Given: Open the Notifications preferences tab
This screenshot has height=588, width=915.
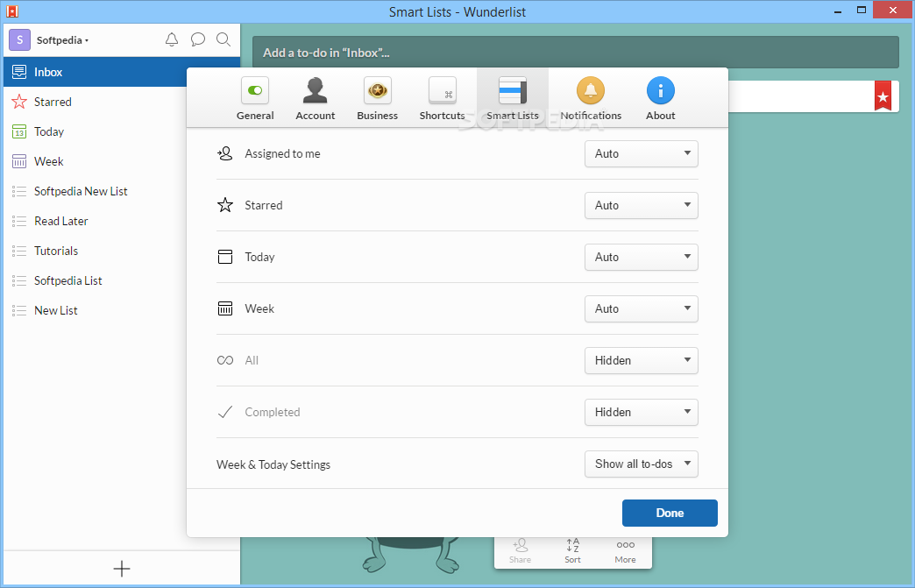Looking at the screenshot, I should click(591, 98).
